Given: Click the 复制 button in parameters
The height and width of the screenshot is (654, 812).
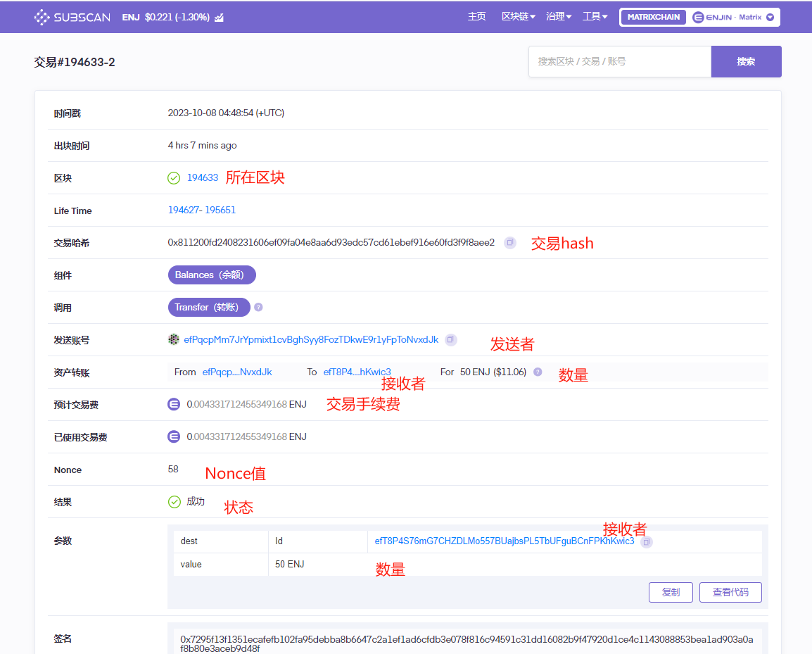Looking at the screenshot, I should (x=670, y=592).
